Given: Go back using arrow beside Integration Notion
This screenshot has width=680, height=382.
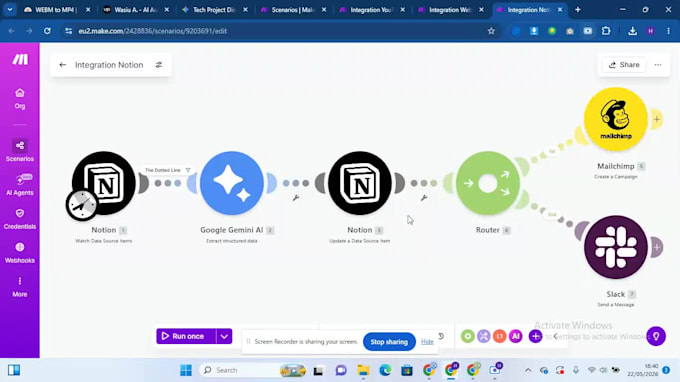Looking at the screenshot, I should click(x=62, y=65).
